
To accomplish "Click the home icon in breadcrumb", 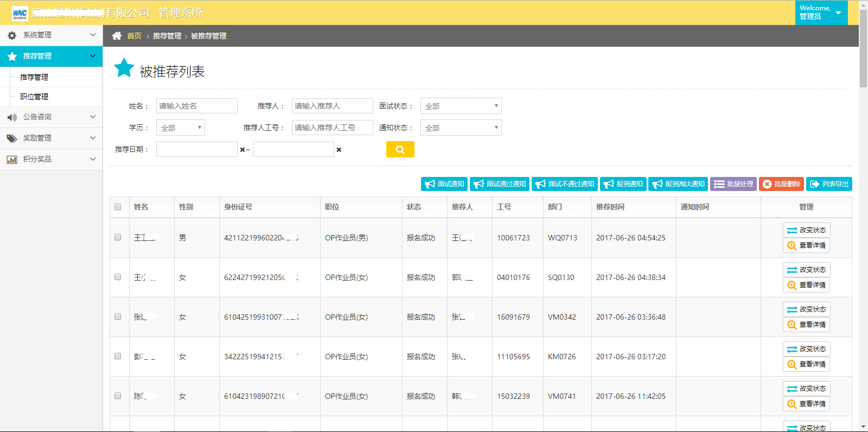I will coord(117,36).
